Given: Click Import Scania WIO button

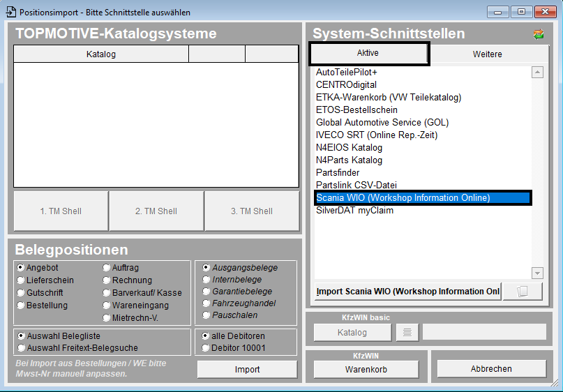Looking at the screenshot, I should click(408, 291).
